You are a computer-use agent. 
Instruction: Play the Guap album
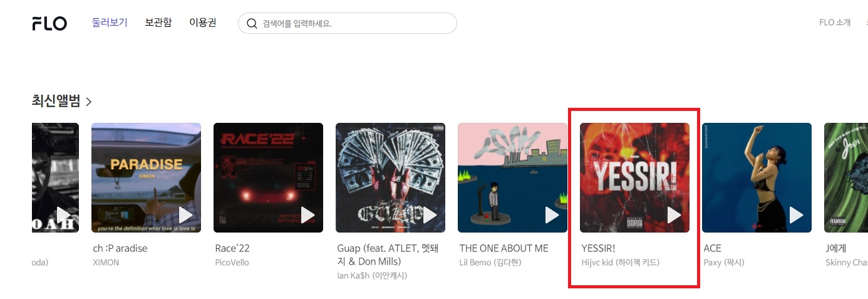pos(430,215)
